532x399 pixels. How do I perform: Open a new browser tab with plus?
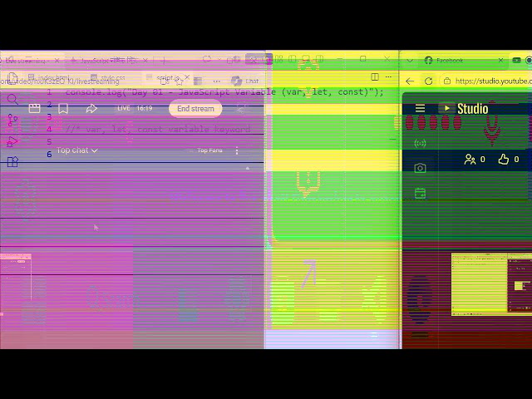[165, 61]
